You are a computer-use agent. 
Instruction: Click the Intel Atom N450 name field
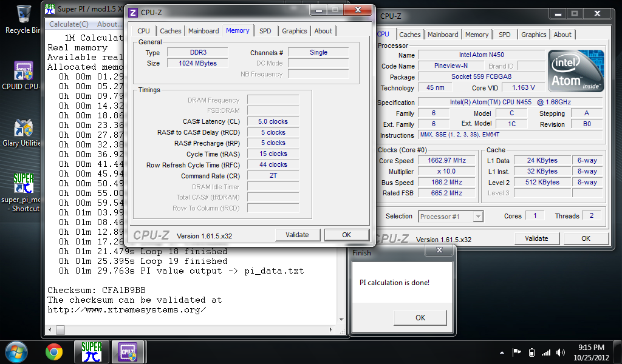(x=481, y=55)
